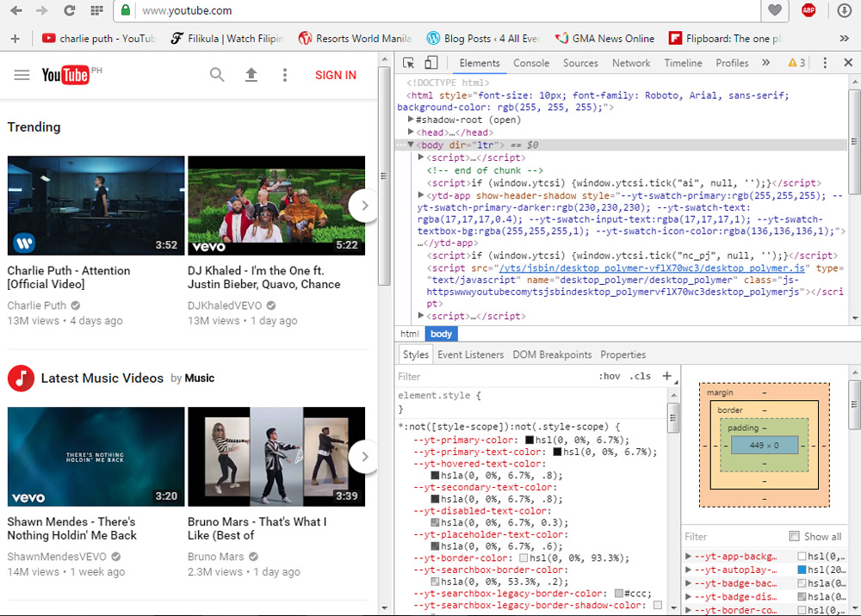
Task: Open YouTube settings three-dot menu
Action: 284,75
